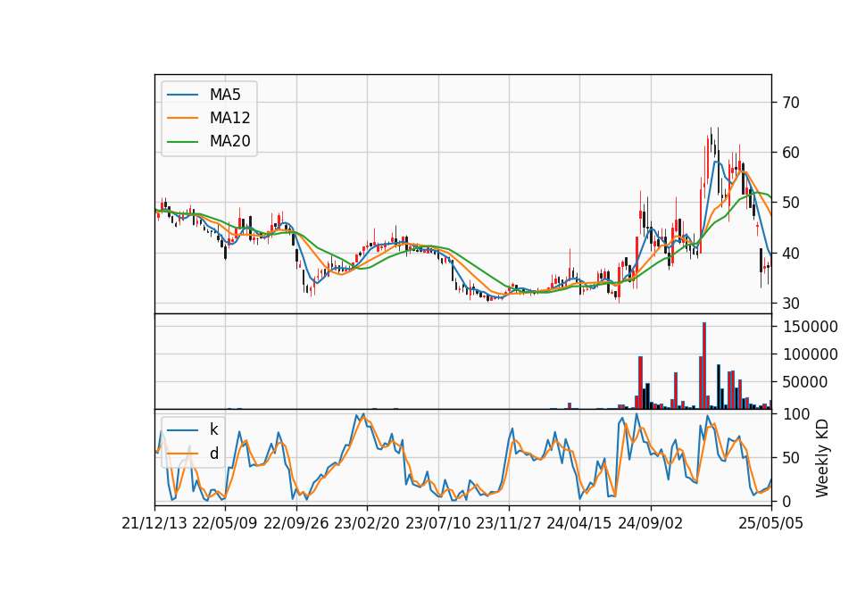Click the MA12 legend label
This screenshot has width=857, height=616.
pyautogui.click(x=229, y=118)
